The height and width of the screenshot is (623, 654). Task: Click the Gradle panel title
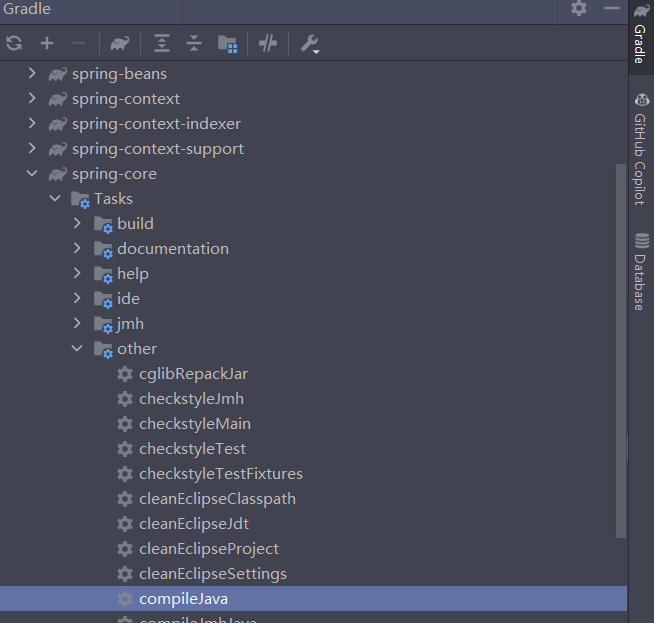(x=27, y=9)
